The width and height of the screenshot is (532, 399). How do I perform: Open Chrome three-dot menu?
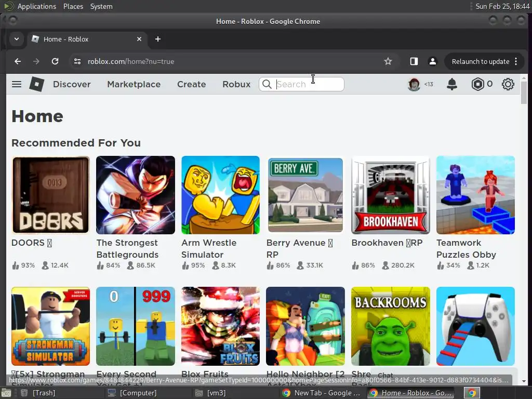[x=516, y=61]
